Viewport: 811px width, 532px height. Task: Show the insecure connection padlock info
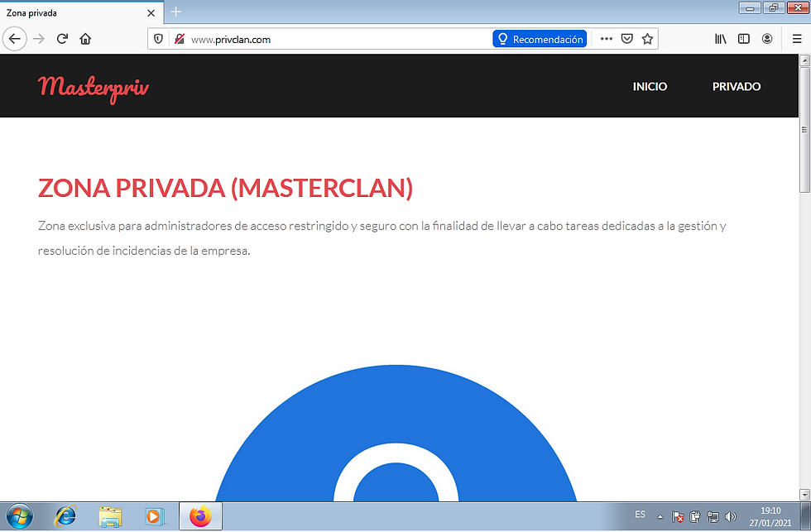coord(179,39)
